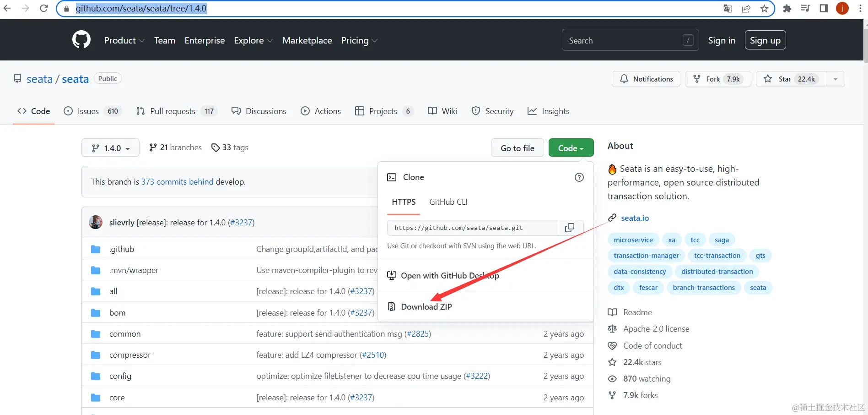Click the slievrly committer avatar
Screen dimensions: 868x415
point(96,222)
